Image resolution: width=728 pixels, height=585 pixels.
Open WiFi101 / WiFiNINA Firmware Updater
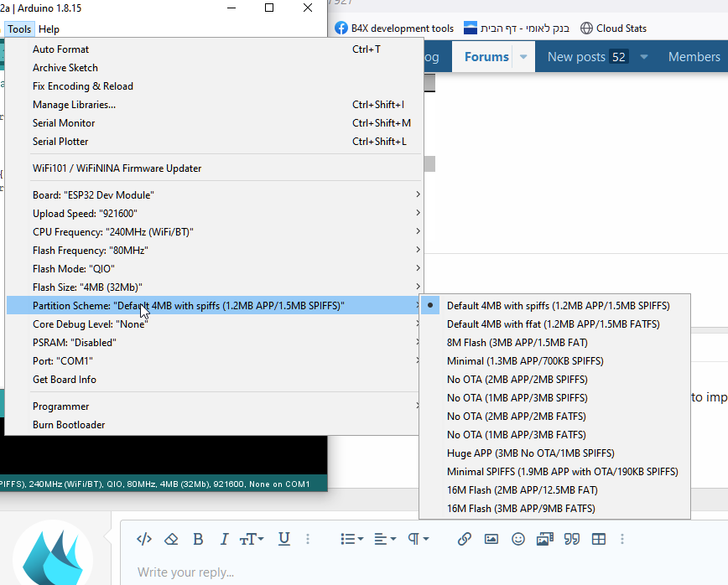214,168
